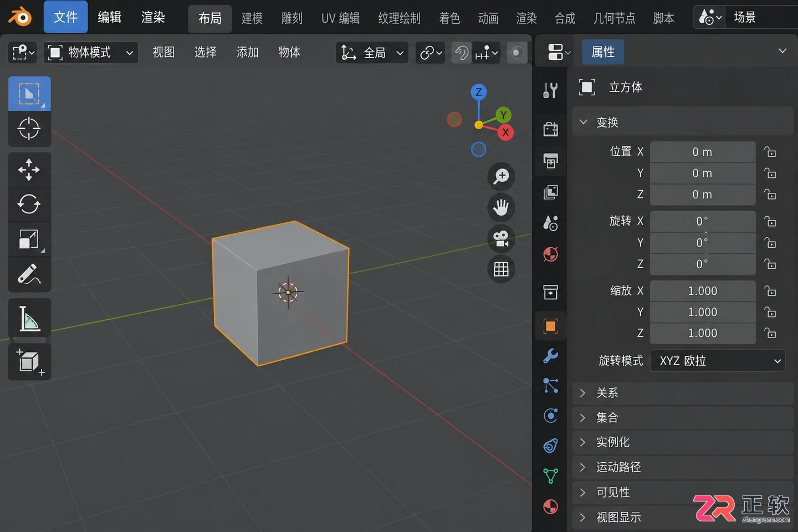The image size is (798, 532).
Task: Expand the 运动路径 panel
Action: pos(683,467)
